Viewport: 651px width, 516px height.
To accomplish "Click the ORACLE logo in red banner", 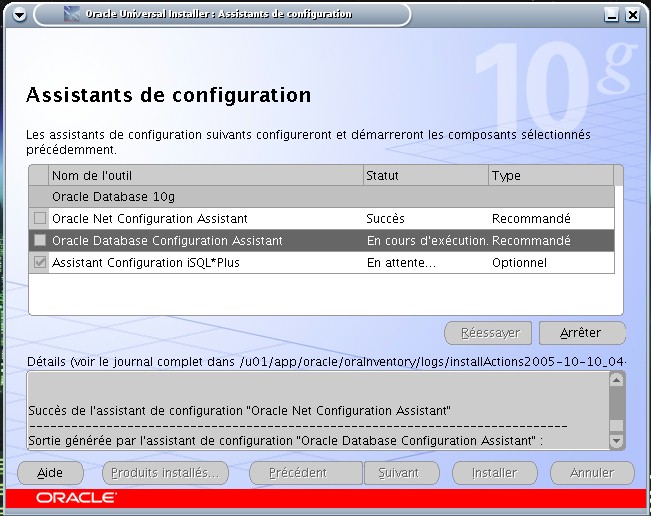I will click(x=76, y=497).
